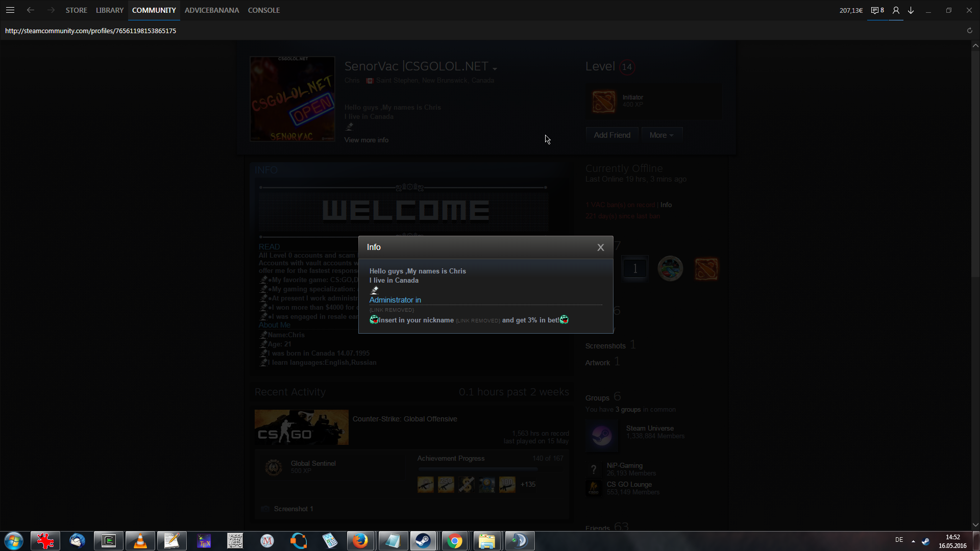The width and height of the screenshot is (980, 551).
Task: Switch to the LIBRARY tab
Action: coord(109,10)
